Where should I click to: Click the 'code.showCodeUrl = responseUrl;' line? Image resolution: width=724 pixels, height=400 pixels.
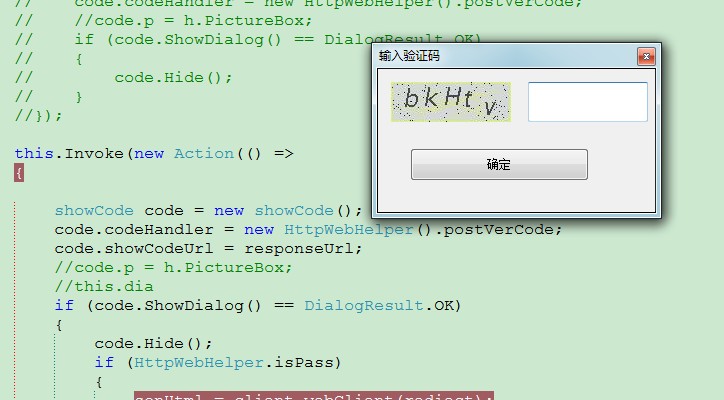[x=208, y=248]
